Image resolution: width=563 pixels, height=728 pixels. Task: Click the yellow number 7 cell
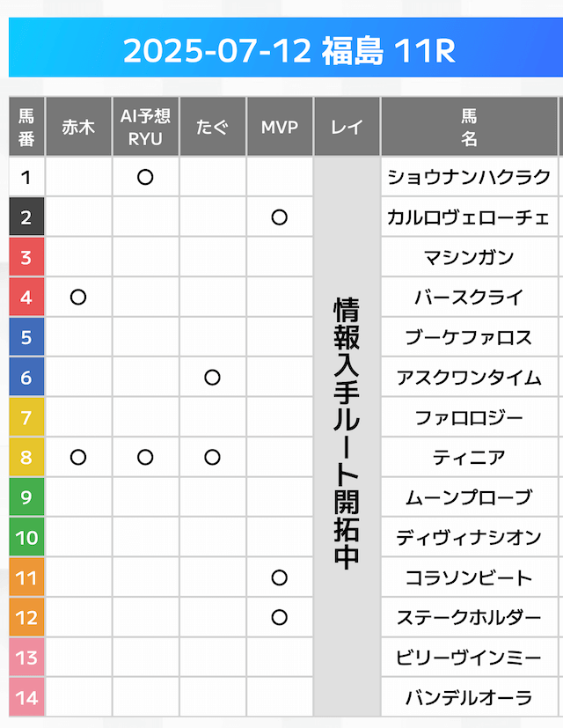(26, 417)
